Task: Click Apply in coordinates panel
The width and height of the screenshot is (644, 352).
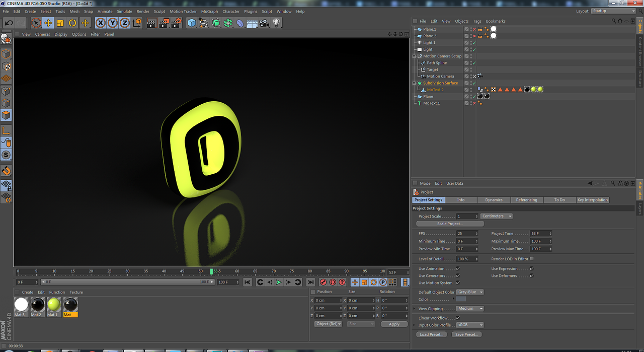Action: pos(394,324)
